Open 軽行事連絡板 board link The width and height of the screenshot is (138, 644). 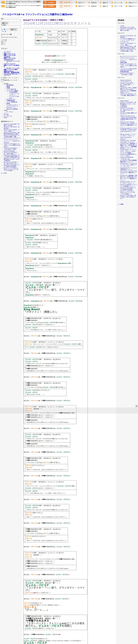(x=10, y=85)
